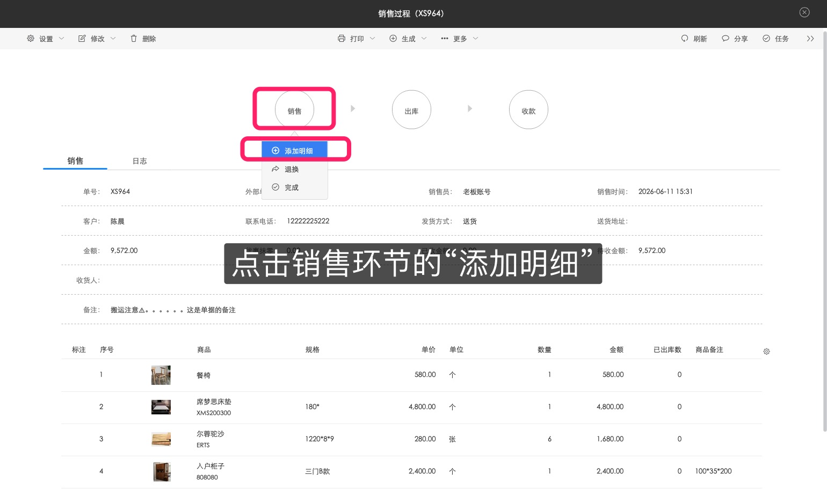Click the order remark text 这是单据的备注
The image size is (827, 504).
tap(211, 310)
